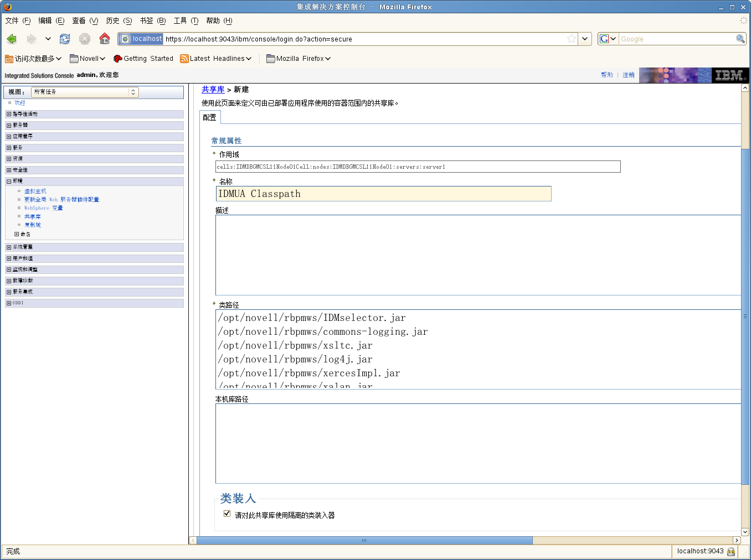Collapse the 环境 section in the sidebar
The height and width of the screenshot is (560, 751).
pyautogui.click(x=9, y=182)
